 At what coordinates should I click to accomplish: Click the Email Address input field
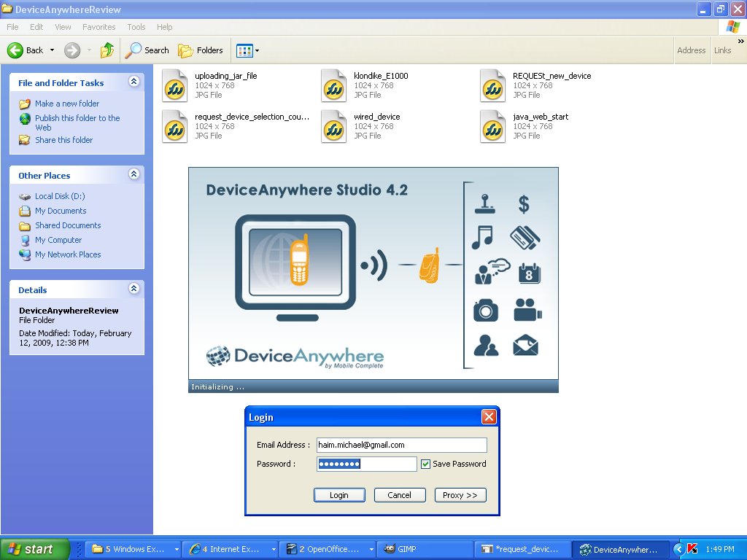[401, 445]
